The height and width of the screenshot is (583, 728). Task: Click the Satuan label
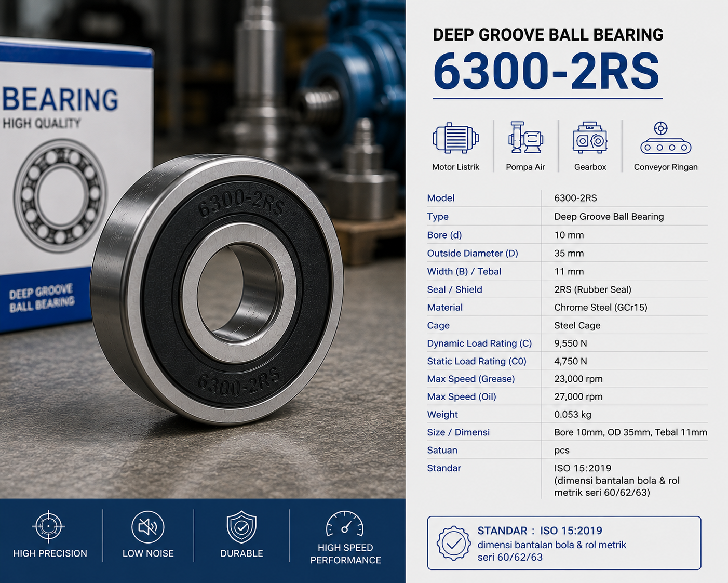442,450
